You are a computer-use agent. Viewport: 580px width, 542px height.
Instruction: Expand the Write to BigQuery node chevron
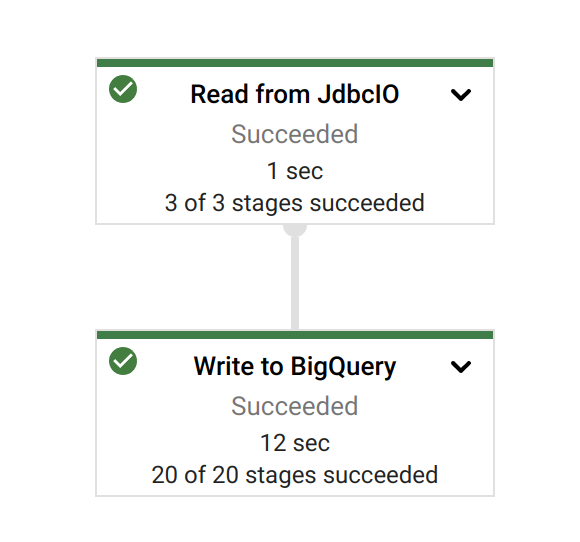pyautogui.click(x=461, y=367)
